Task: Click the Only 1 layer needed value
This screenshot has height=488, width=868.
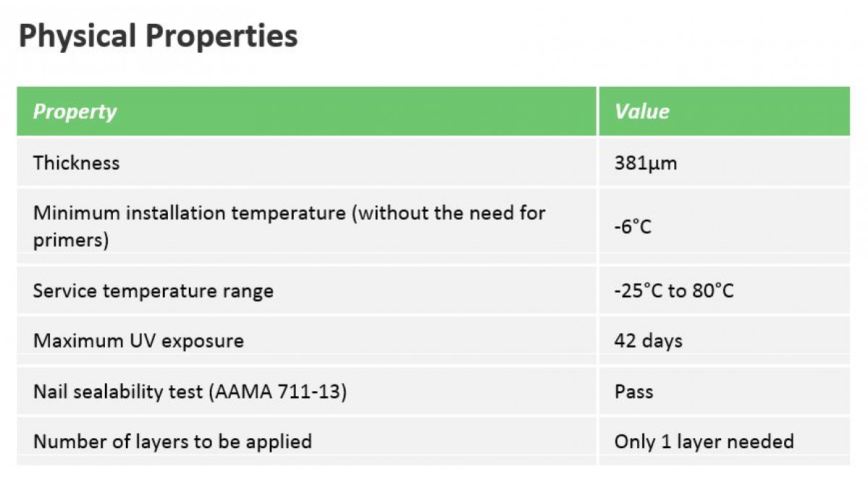Action: [704, 441]
